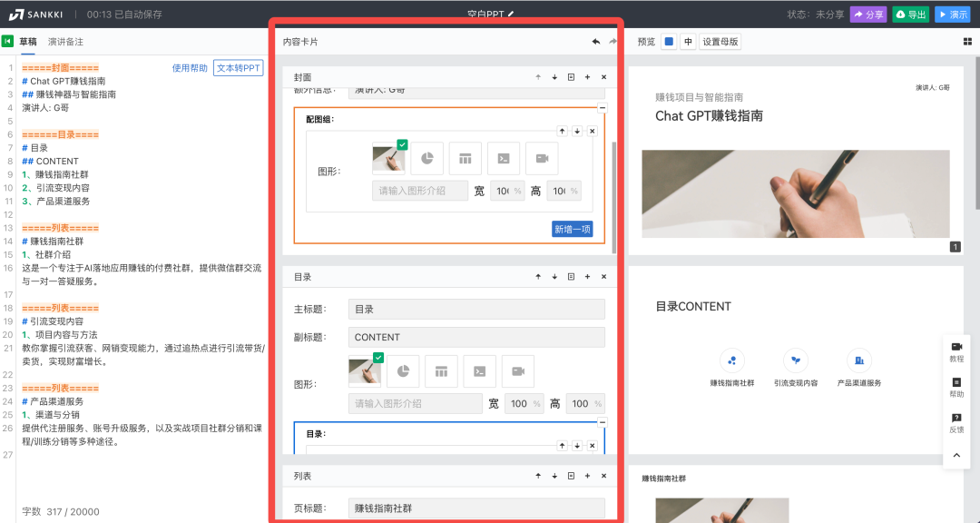Start the slideshow with 演示
The width and height of the screenshot is (980, 523).
tap(953, 15)
